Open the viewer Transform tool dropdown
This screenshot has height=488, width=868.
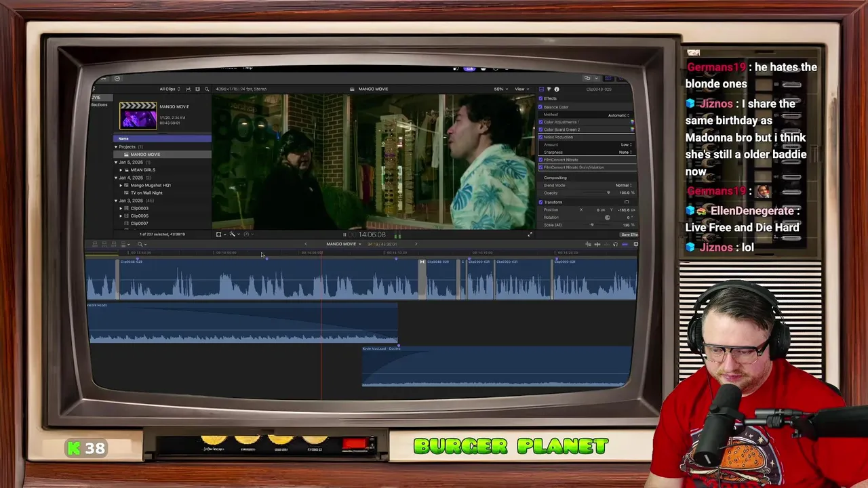point(220,235)
